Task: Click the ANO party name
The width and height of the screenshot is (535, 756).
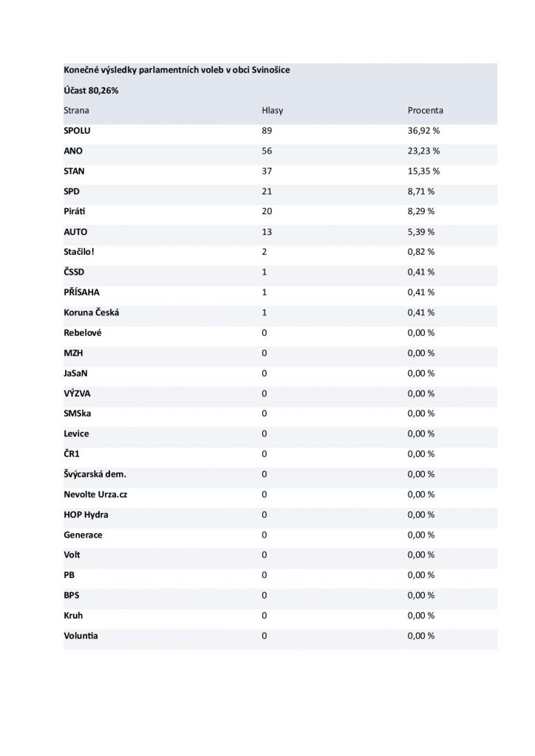Action: (74, 151)
